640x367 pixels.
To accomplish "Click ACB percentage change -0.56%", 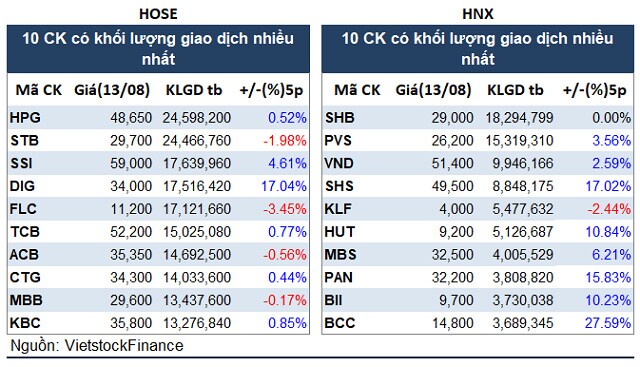I will click(285, 255).
